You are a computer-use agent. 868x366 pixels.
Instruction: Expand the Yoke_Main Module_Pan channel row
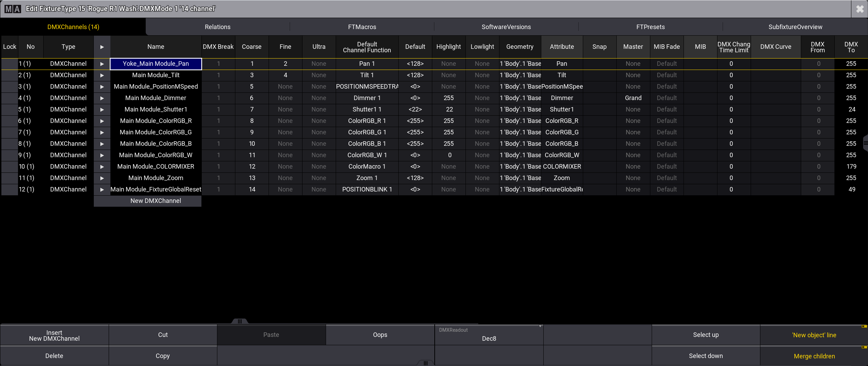pos(102,64)
